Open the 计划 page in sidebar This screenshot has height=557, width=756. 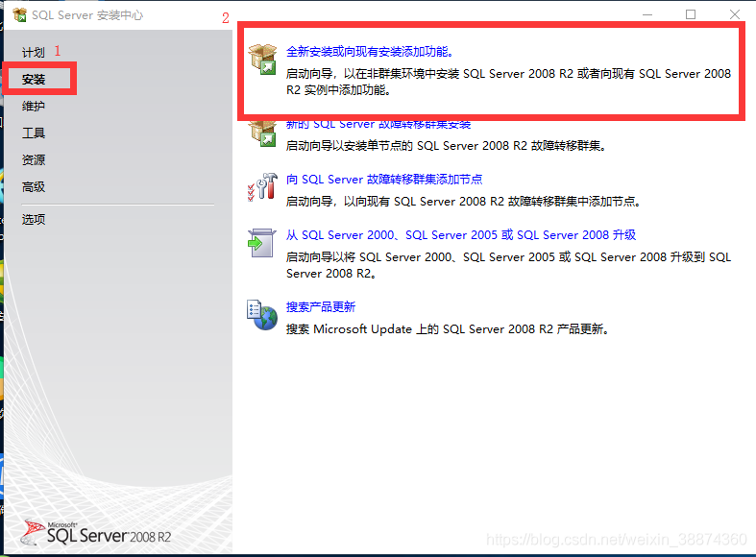[x=34, y=52]
